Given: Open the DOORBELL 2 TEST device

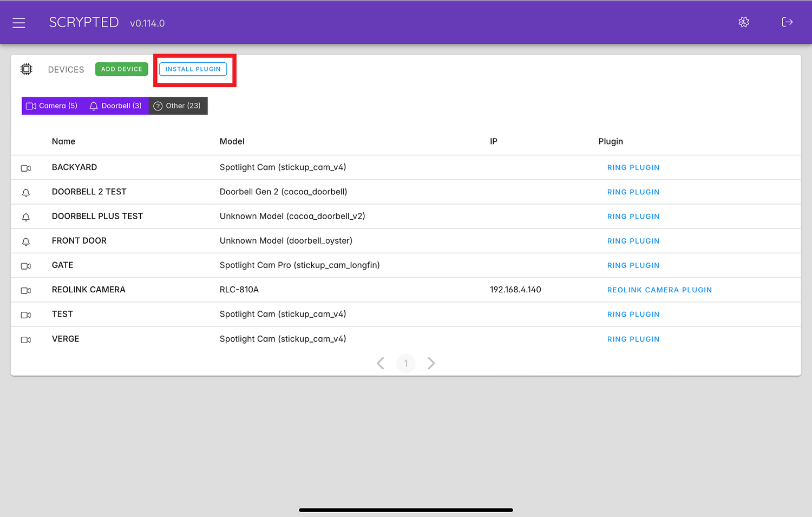Looking at the screenshot, I should click(89, 192).
